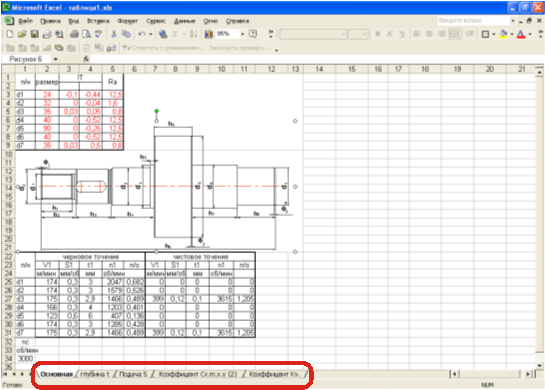
Task: Save the workbook with the floppy icon
Action: click(34, 34)
